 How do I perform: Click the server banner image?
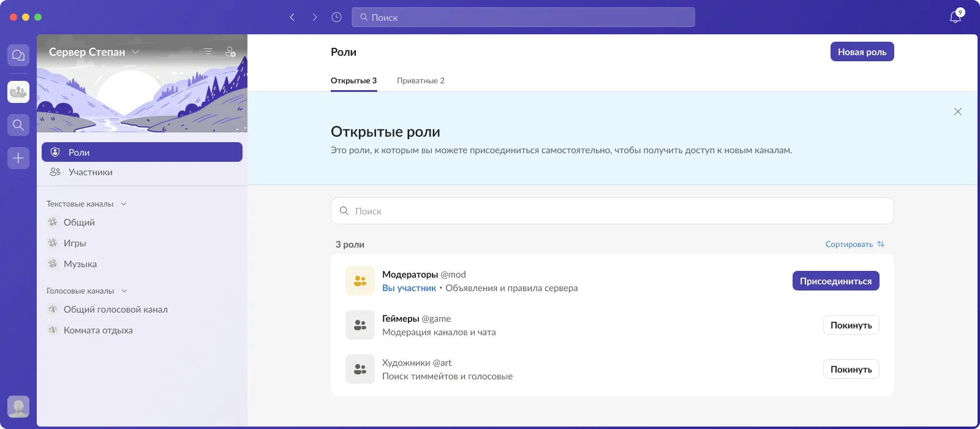coord(142,83)
